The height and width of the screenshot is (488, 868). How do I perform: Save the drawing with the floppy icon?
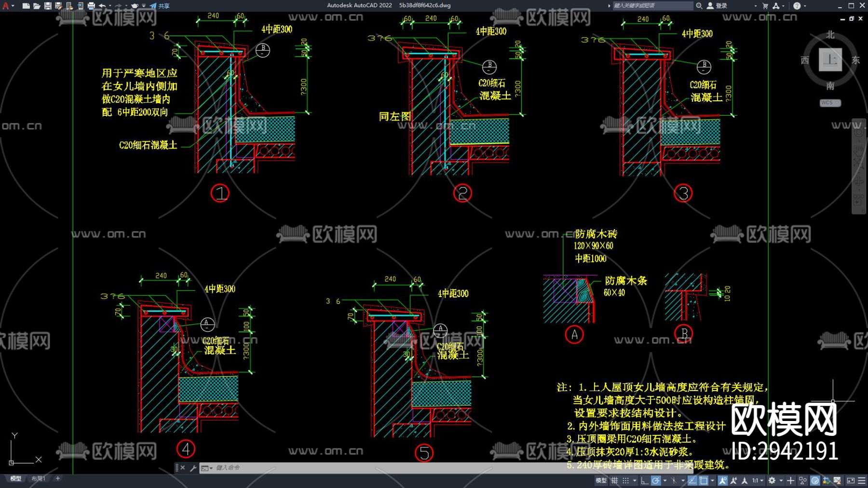tap(48, 6)
